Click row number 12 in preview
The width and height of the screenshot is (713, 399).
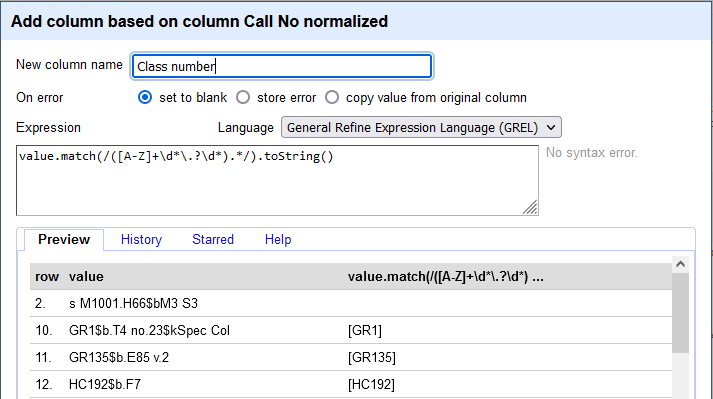click(44, 384)
